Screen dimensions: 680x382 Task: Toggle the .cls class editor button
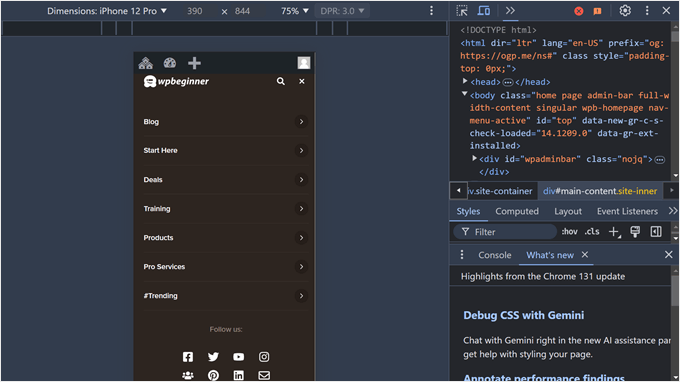[592, 232]
